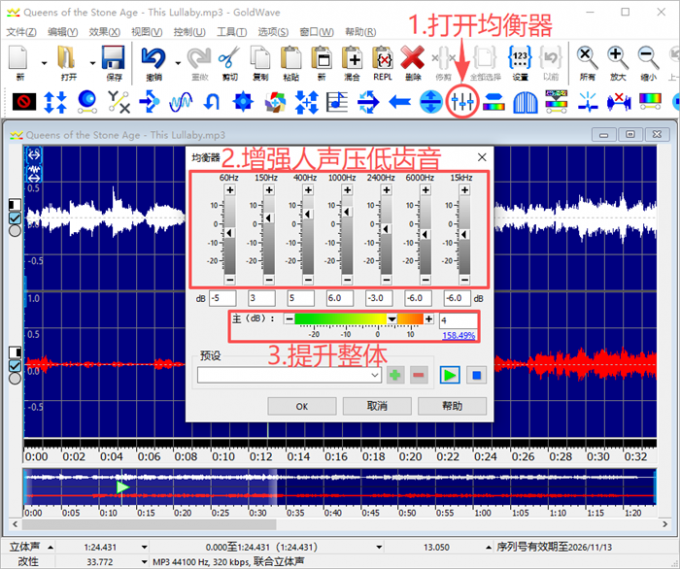Remove preset with the red minus button
This screenshot has height=569, width=680.
click(x=418, y=375)
